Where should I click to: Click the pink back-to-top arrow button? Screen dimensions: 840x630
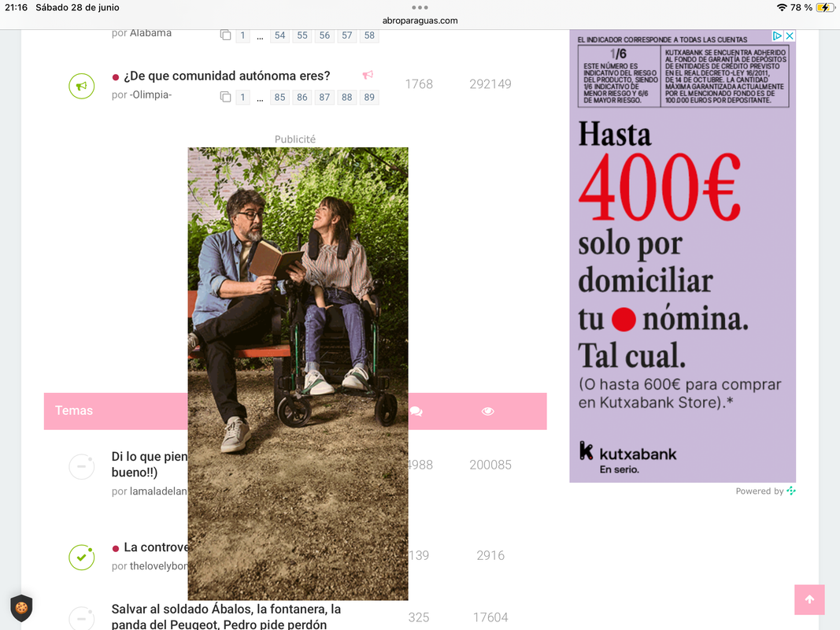(x=809, y=599)
